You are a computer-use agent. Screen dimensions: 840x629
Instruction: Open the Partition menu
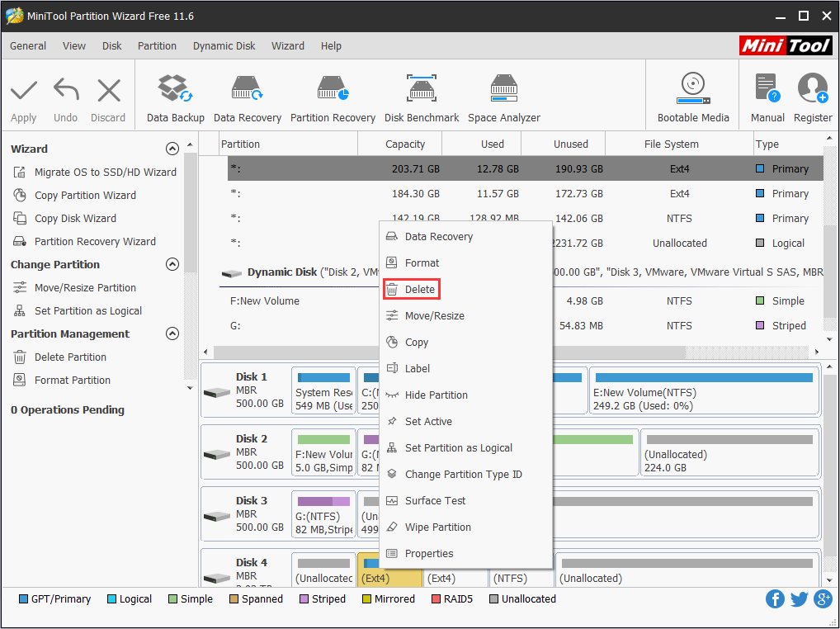pyautogui.click(x=157, y=46)
